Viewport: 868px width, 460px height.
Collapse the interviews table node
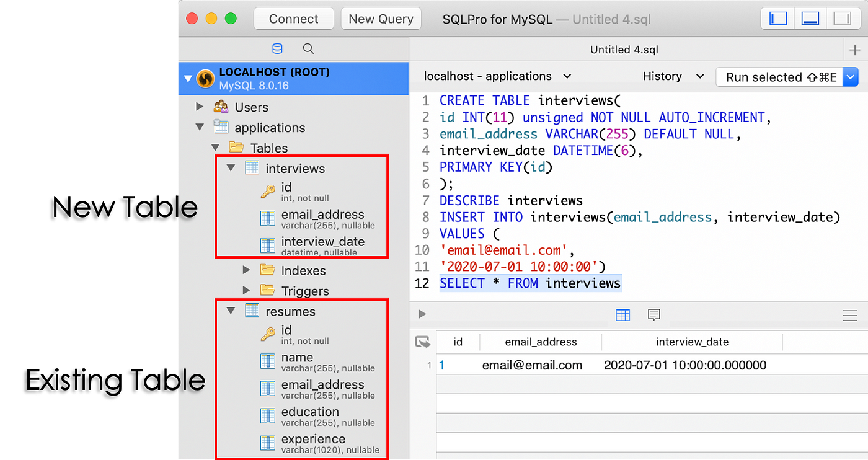231,168
